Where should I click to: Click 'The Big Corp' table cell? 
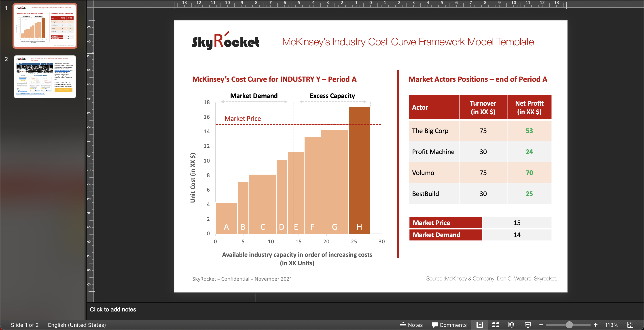coord(434,131)
